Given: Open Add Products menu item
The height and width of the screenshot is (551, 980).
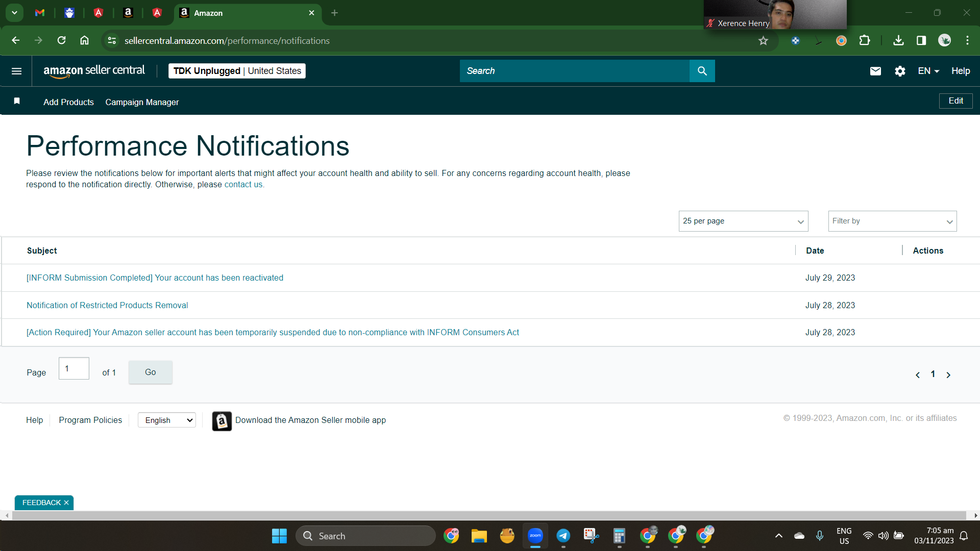Looking at the screenshot, I should [68, 102].
